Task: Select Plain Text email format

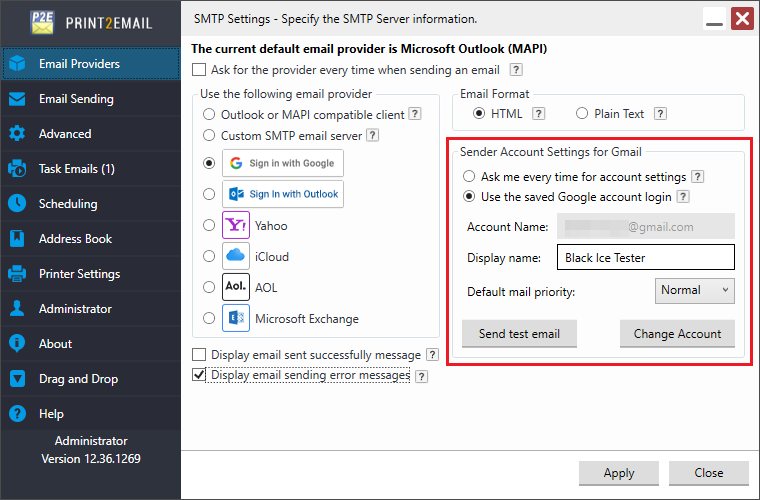Action: (x=582, y=114)
